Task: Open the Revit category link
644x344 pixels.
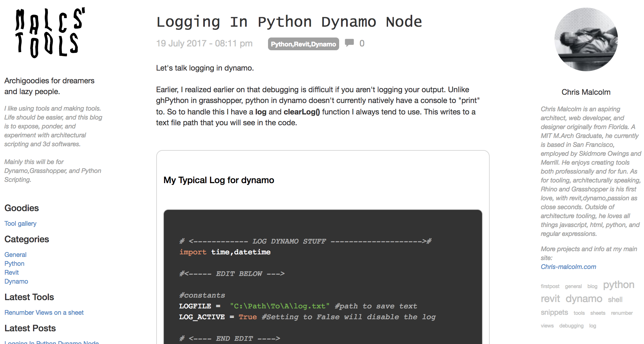Action: point(11,272)
